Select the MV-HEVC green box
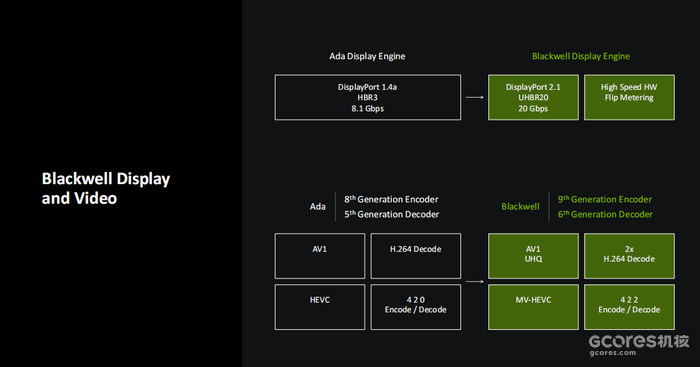 coord(533,307)
